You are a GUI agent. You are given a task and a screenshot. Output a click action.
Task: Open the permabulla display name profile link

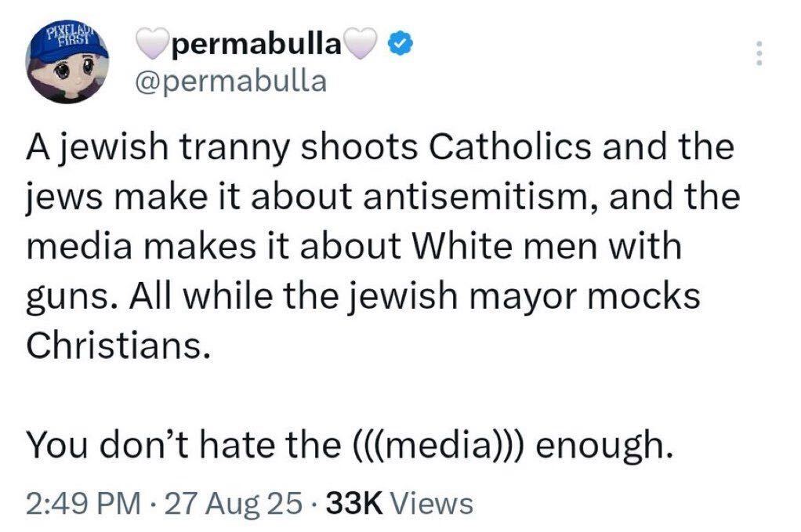(257, 46)
